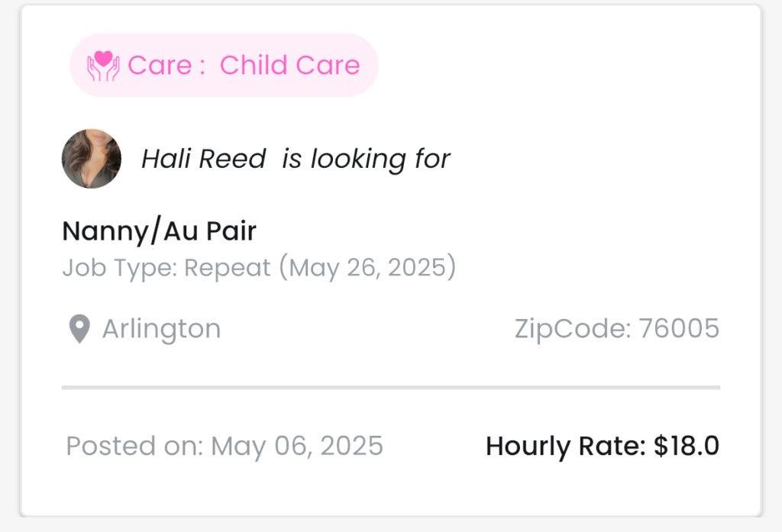Viewport: 782px width, 532px height.
Task: Click the word Care in the pink badge
Action: (x=160, y=66)
